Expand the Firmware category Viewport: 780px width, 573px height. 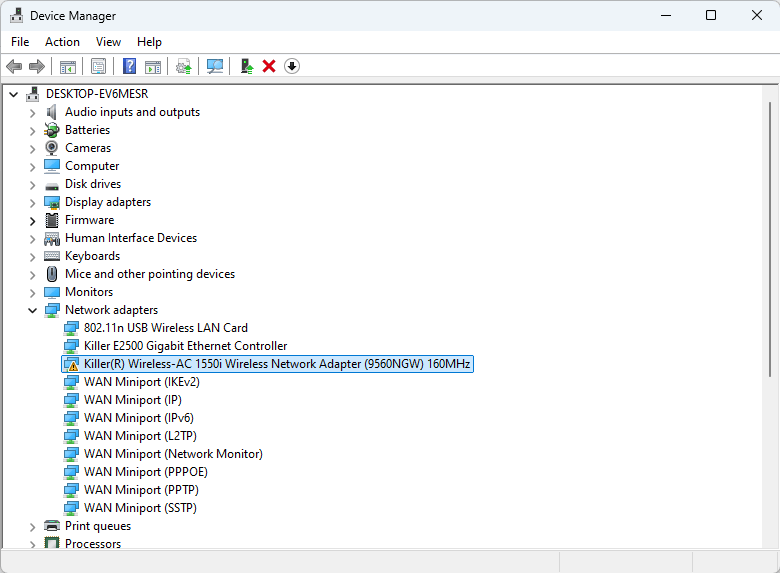tap(32, 221)
